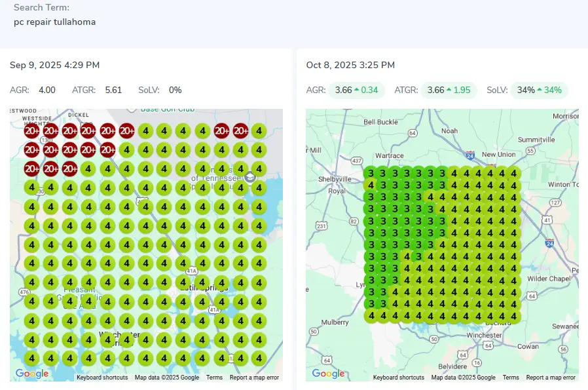Open Keyboard shortcuts on the Sep 9 map
The height and width of the screenshot is (390, 588).
pyautogui.click(x=102, y=378)
